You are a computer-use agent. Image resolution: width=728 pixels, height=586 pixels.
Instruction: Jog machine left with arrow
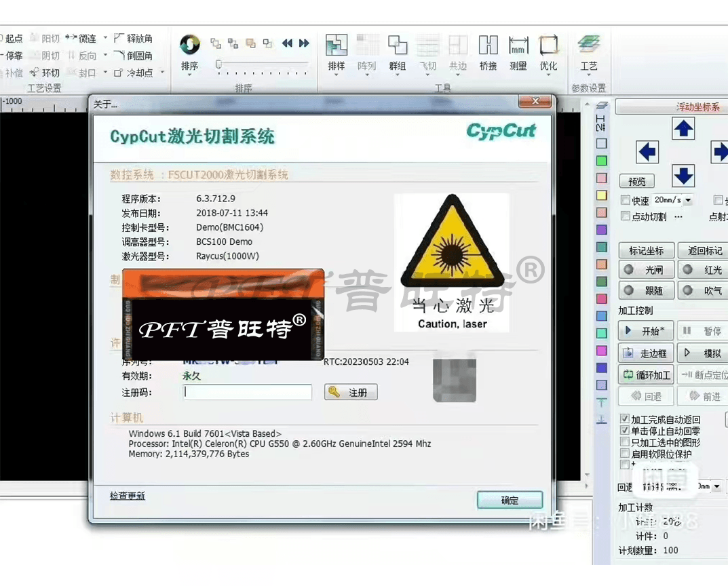(647, 151)
